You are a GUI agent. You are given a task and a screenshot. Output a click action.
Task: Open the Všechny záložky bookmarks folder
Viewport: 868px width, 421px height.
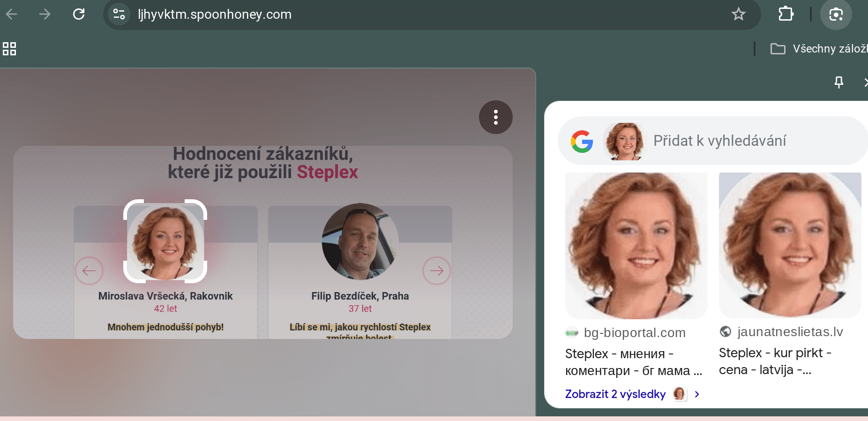[819, 49]
